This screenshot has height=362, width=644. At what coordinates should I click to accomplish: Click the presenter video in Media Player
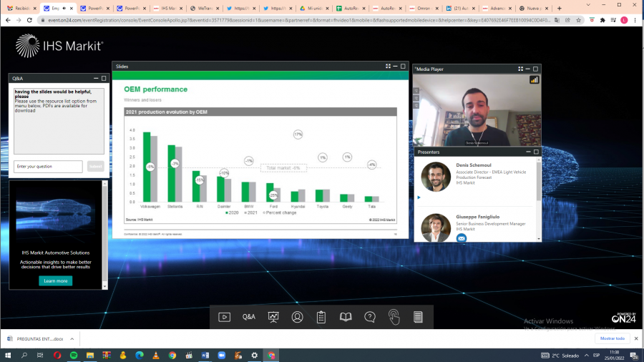pos(477,110)
